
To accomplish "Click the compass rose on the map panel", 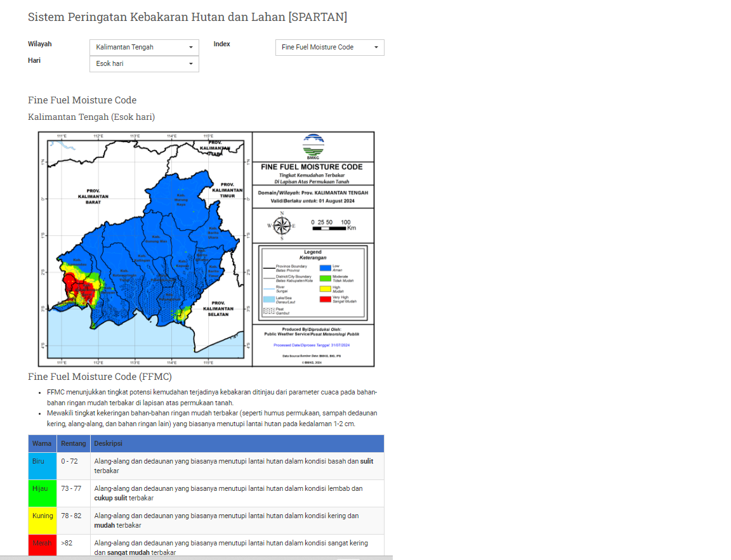I will point(282,226).
